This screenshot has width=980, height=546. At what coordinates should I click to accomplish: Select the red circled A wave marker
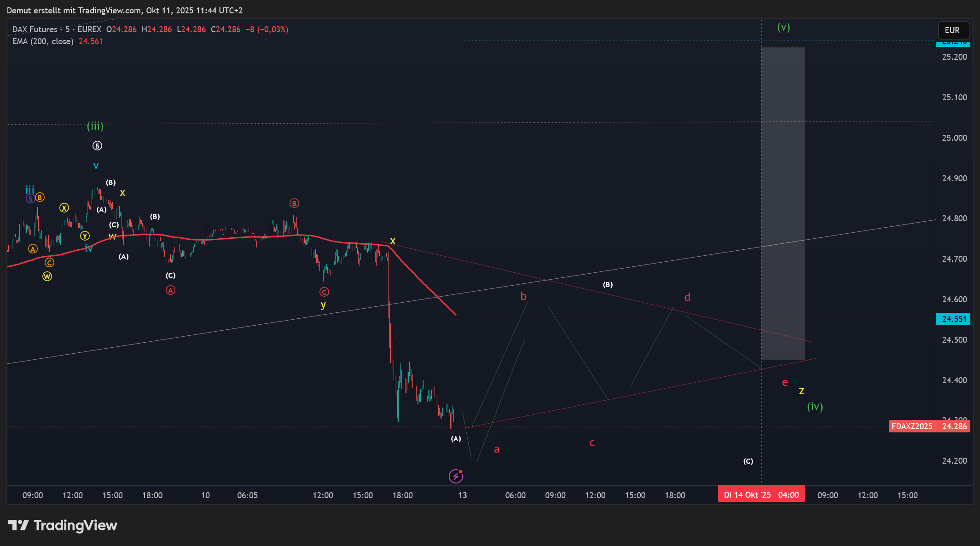tap(170, 290)
